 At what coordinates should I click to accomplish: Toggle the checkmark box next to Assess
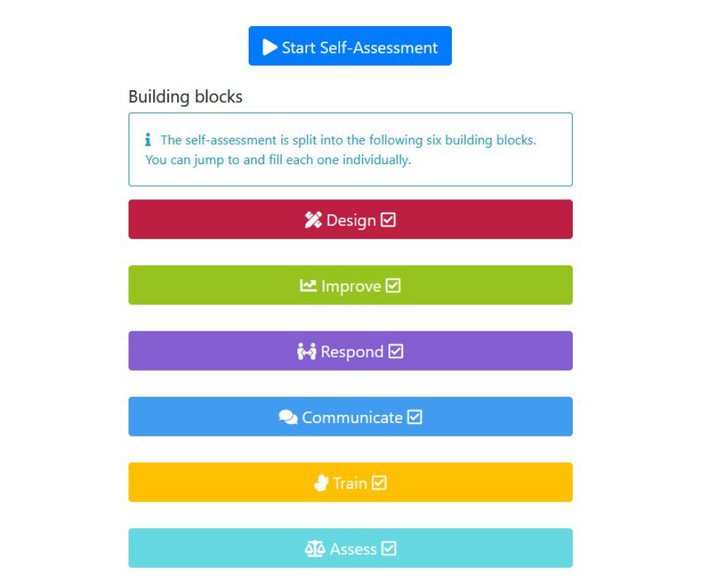click(x=389, y=548)
